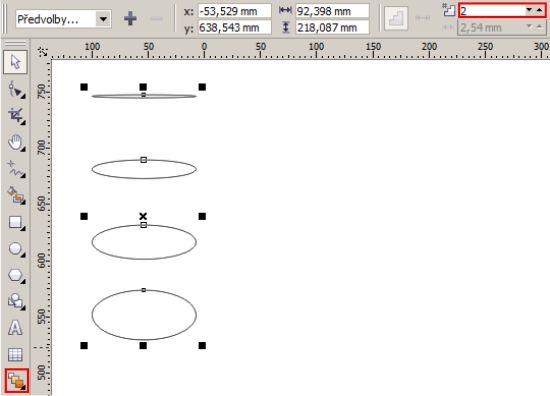Add preset with plus button
Image resolution: width=550 pixels, height=396 pixels.
130,18
